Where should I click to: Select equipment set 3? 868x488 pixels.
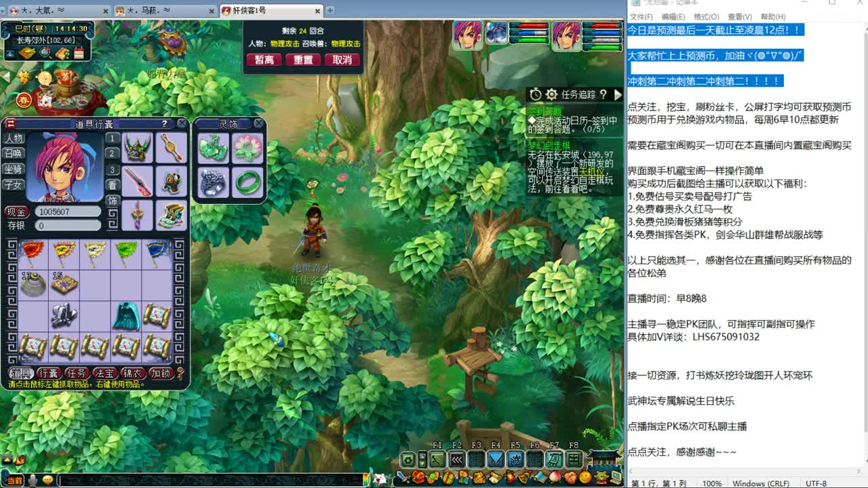click(113, 169)
